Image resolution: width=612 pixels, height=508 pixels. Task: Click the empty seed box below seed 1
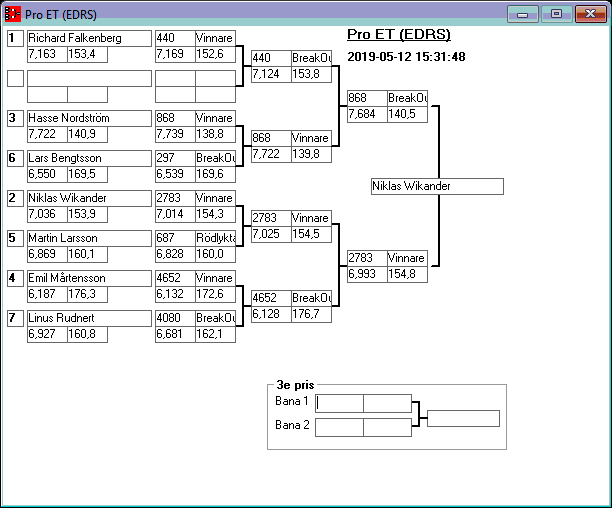click(15, 78)
